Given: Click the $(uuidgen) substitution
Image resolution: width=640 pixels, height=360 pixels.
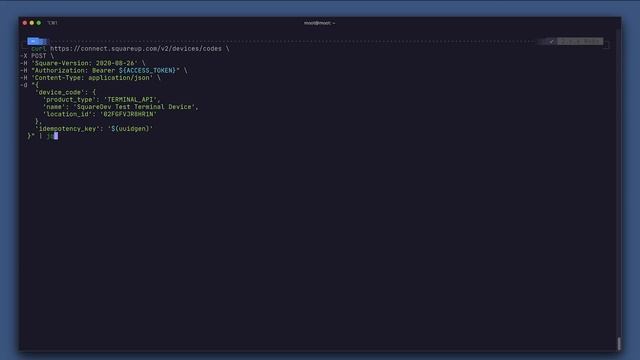Looking at the screenshot, I should pos(130,129).
